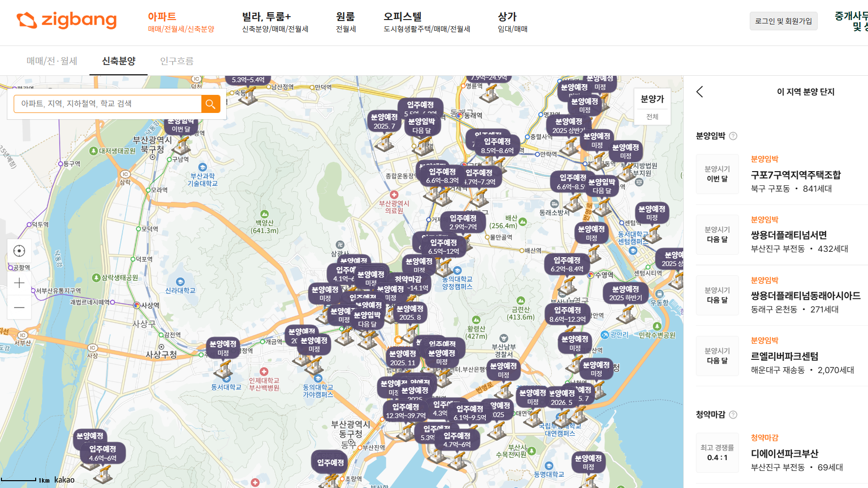Image resolution: width=868 pixels, height=488 pixels.
Task: Click the 백양산 (641.3m) map label
Action: point(264,227)
